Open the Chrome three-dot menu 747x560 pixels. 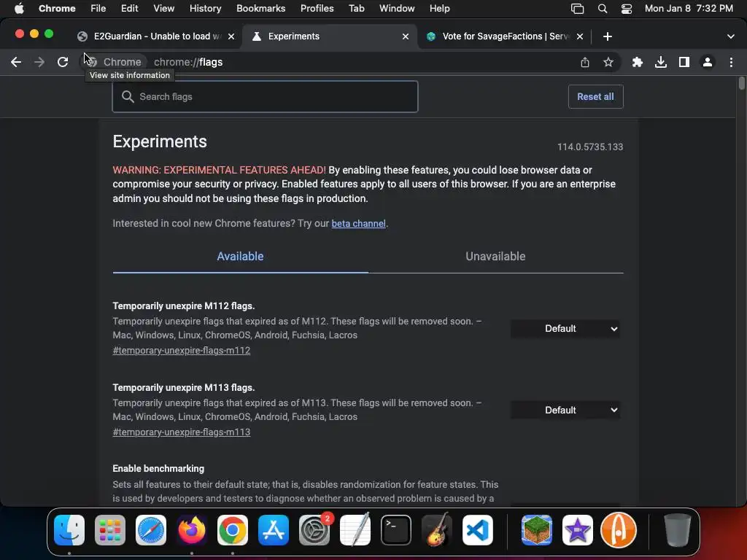pos(731,62)
